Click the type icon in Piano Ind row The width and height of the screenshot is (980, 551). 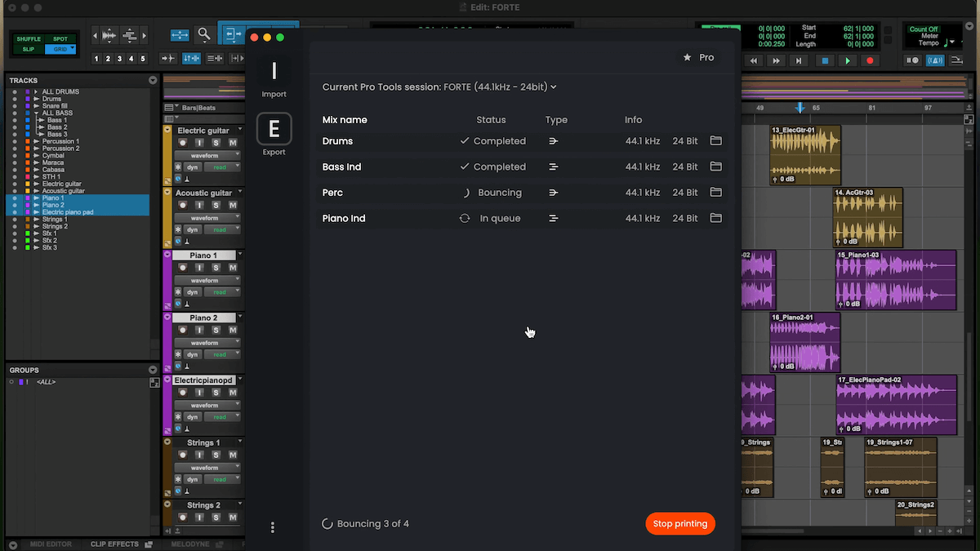click(554, 218)
